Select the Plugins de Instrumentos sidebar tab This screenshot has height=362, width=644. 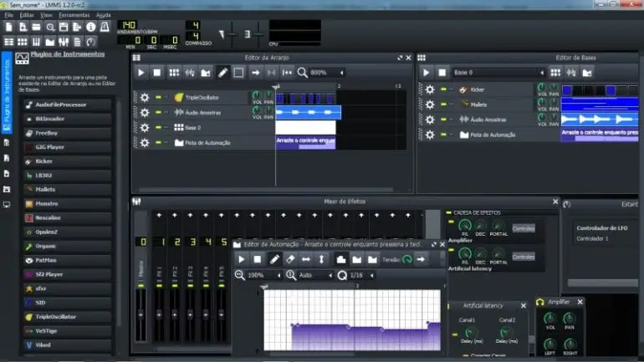pos(7,93)
